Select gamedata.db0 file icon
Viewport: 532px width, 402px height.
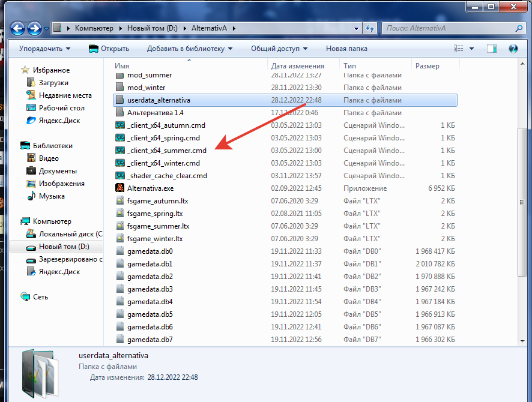click(119, 251)
